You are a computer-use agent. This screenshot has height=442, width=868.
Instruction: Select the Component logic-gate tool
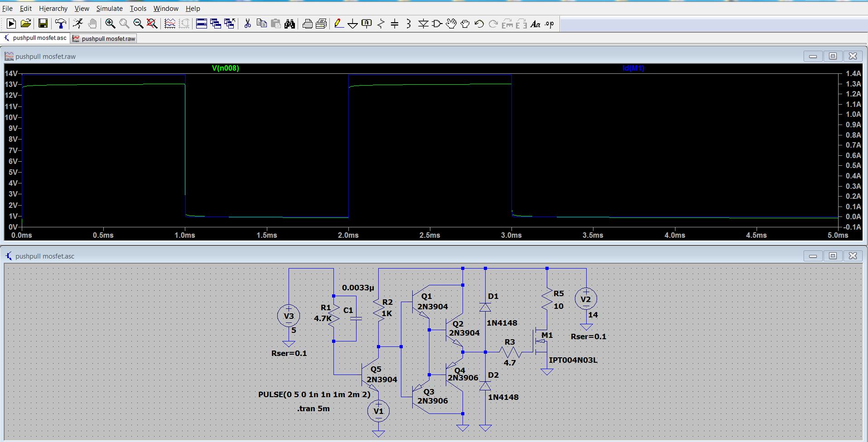(437, 24)
